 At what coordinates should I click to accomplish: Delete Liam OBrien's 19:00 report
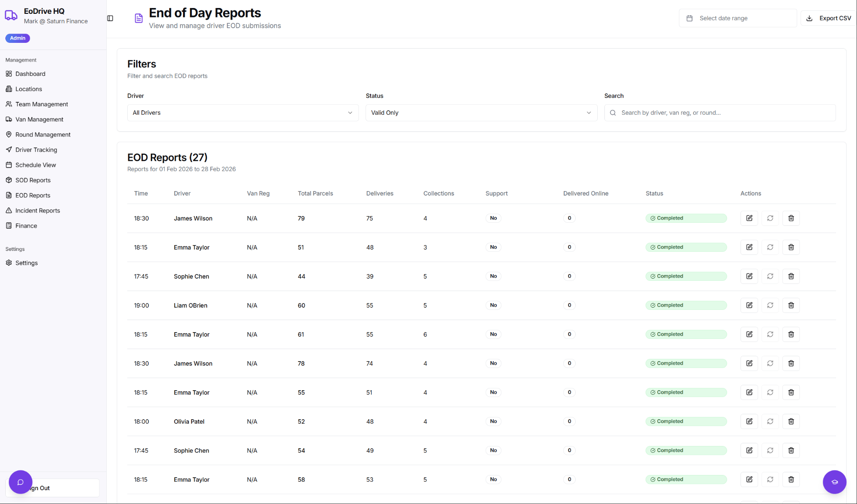pos(791,305)
